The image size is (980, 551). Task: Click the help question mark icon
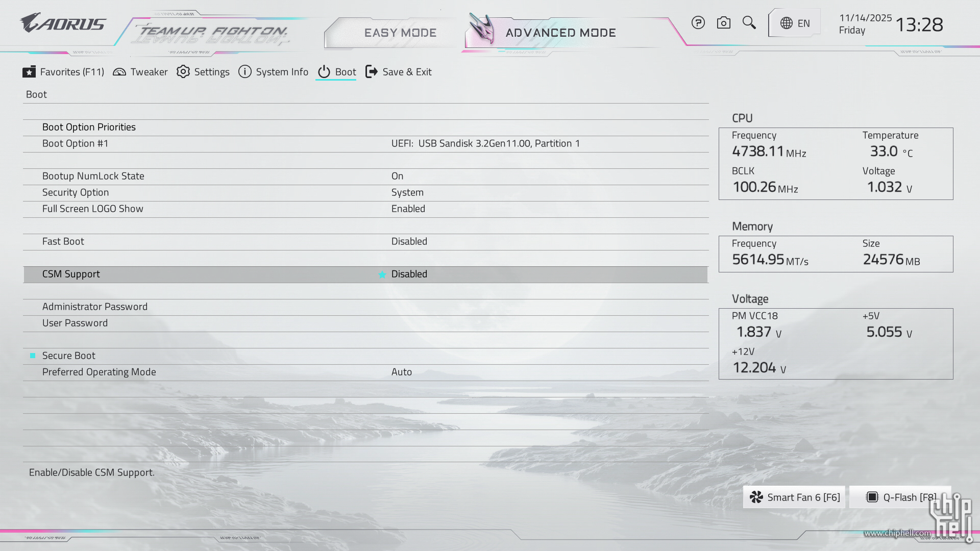698,23
